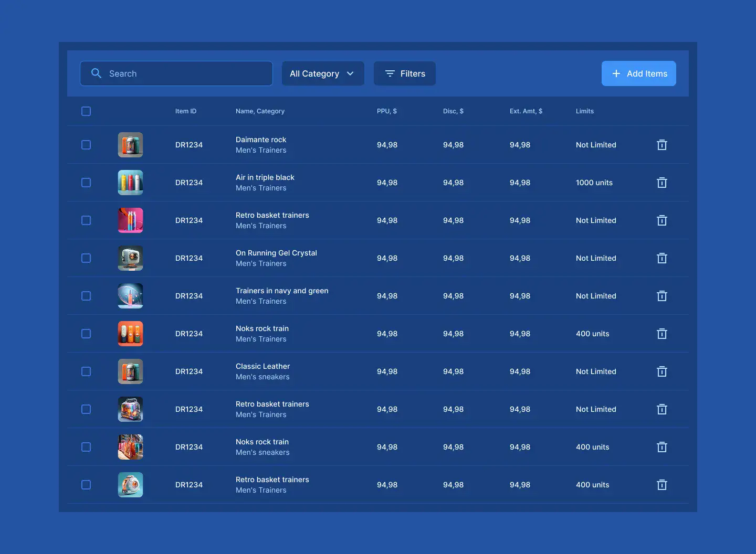
Task: Click trash icon for Air in triple black
Action: [662, 183]
